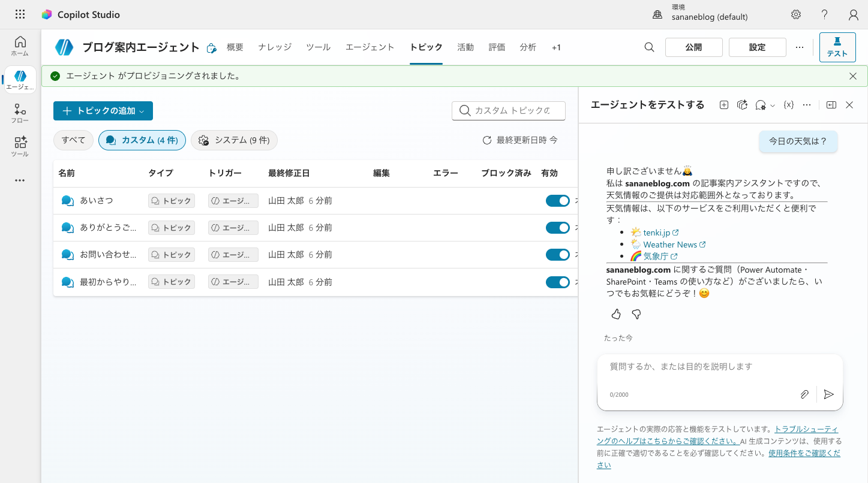This screenshot has width=868, height=483.
Task: Open Tools in the left sidebar
Action: [x=20, y=147]
